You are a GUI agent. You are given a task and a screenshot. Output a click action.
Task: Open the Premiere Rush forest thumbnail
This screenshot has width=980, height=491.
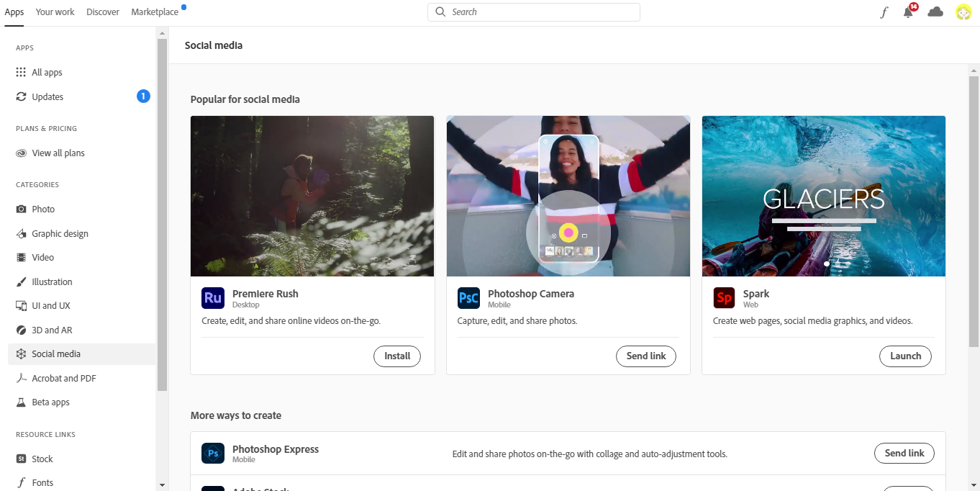[x=312, y=196]
